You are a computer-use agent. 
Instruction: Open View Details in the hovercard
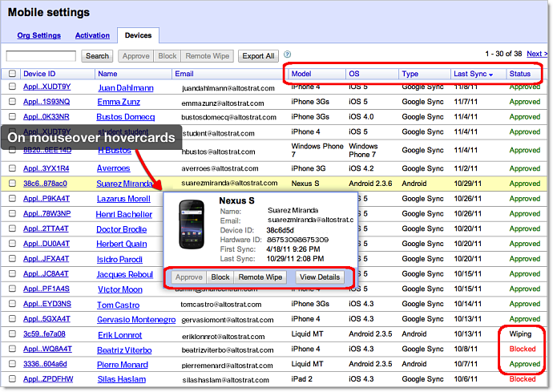coord(320,277)
